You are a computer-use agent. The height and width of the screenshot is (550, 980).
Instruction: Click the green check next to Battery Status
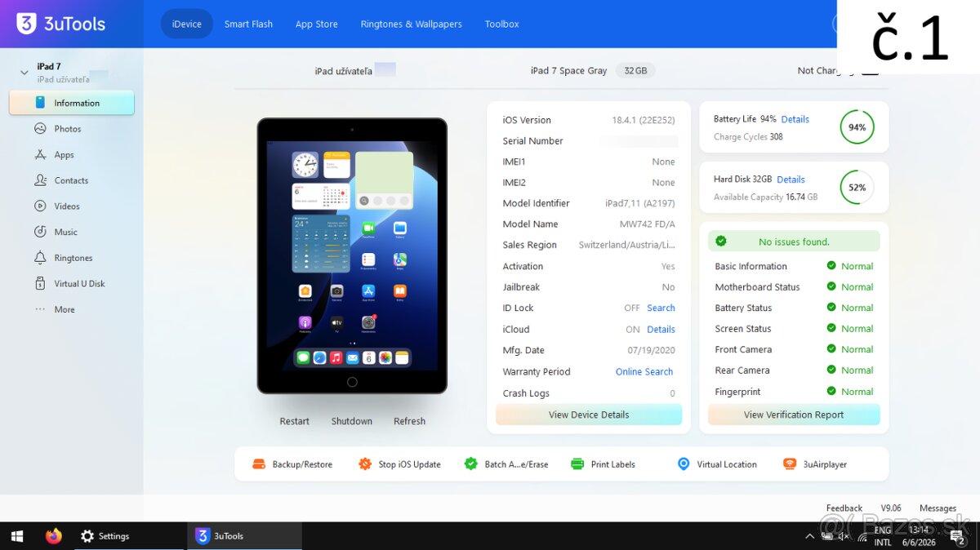(x=831, y=308)
